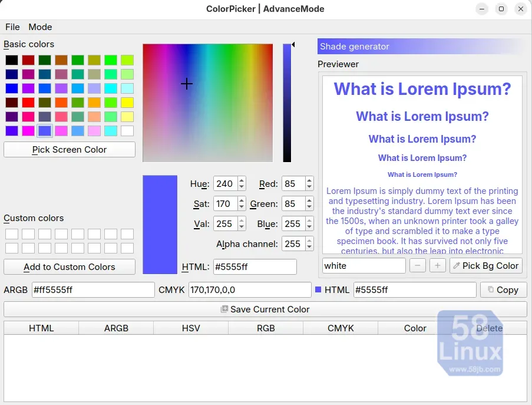The width and height of the screenshot is (532, 405).
Task: Click the Shade generator header
Action: (x=422, y=46)
